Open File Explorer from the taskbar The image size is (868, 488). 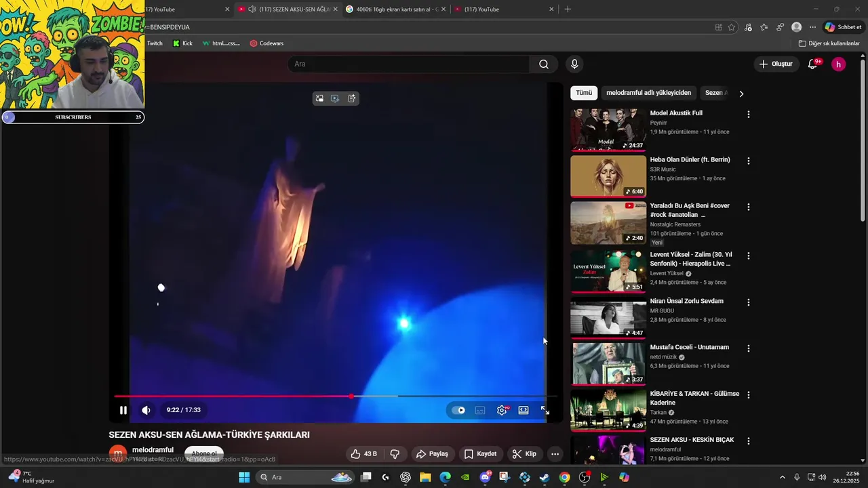(425, 477)
